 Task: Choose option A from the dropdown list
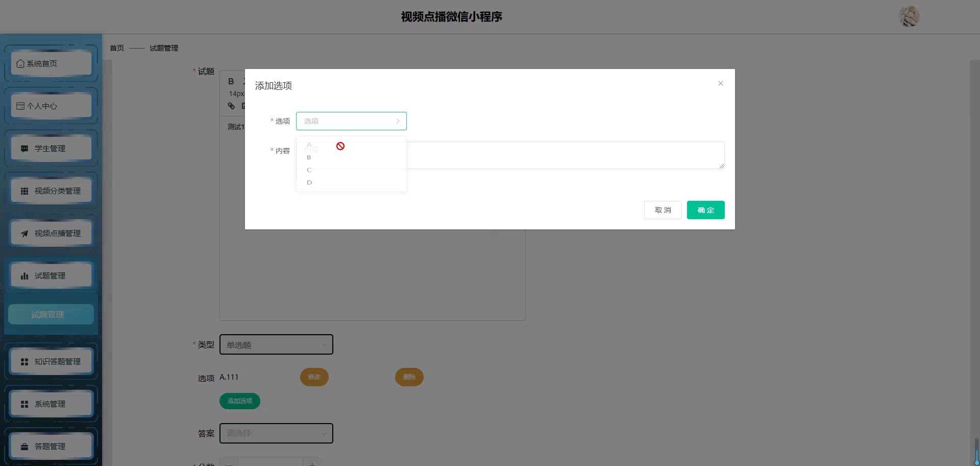(x=351, y=145)
